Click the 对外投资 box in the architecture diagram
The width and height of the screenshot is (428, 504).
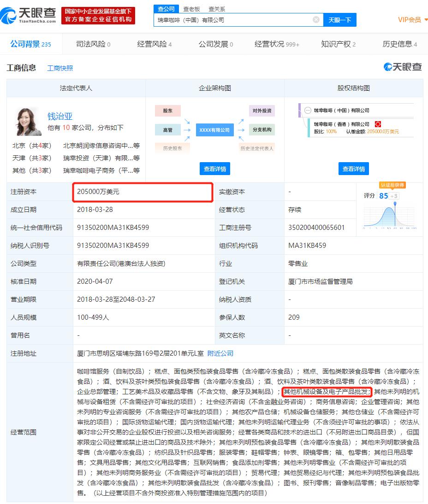[262, 111]
